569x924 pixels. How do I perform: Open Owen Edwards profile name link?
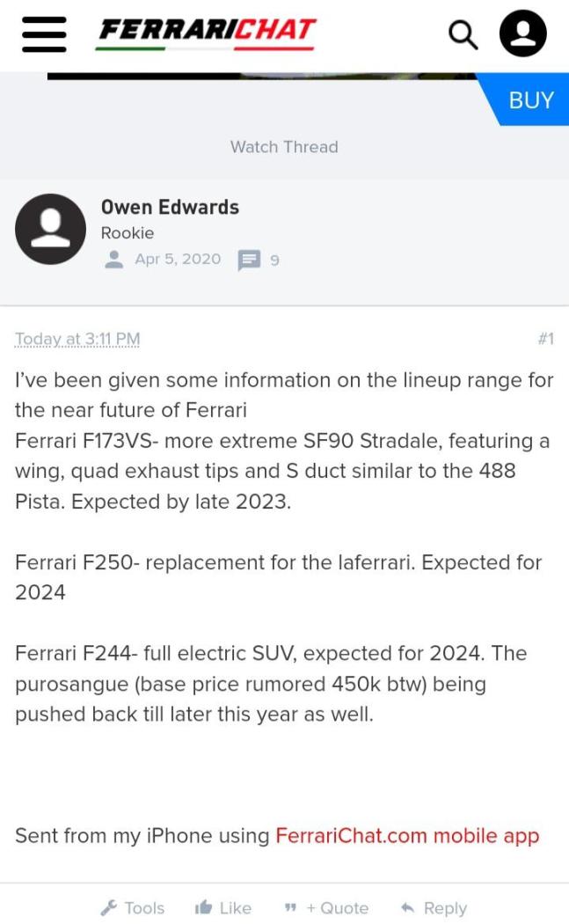coord(170,207)
